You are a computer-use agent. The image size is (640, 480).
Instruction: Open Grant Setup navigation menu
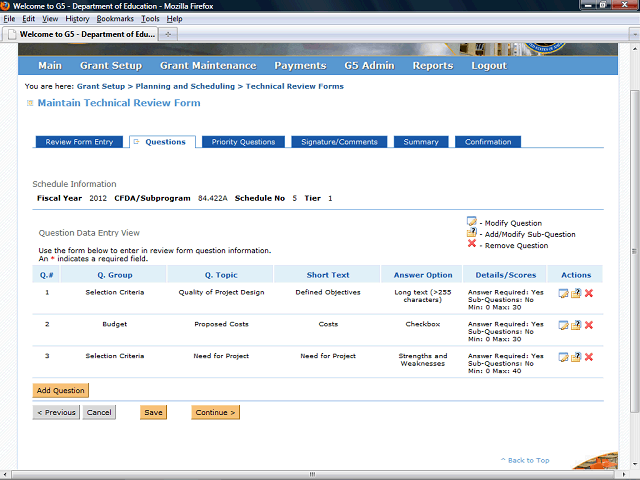[x=111, y=66]
